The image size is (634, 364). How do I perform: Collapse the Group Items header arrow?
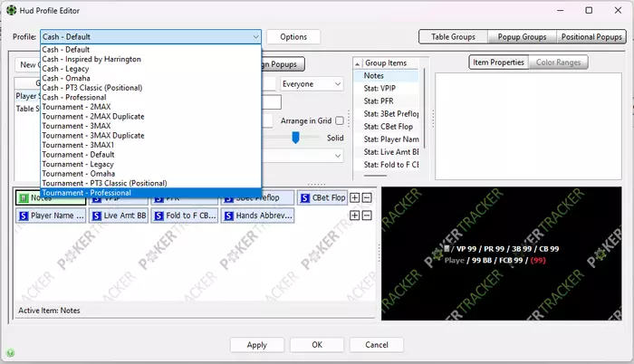[358, 63]
